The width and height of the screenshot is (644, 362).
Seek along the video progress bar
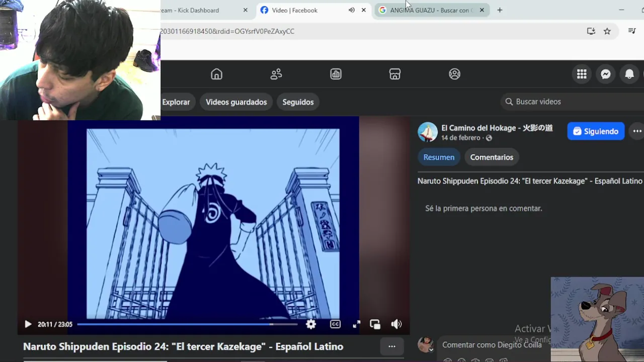(187, 324)
